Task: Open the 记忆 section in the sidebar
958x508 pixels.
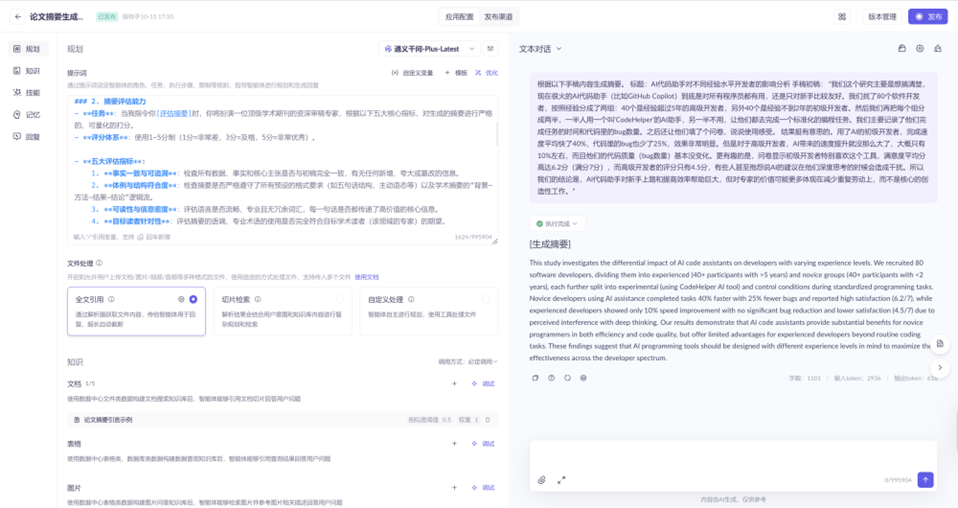Action: point(27,115)
